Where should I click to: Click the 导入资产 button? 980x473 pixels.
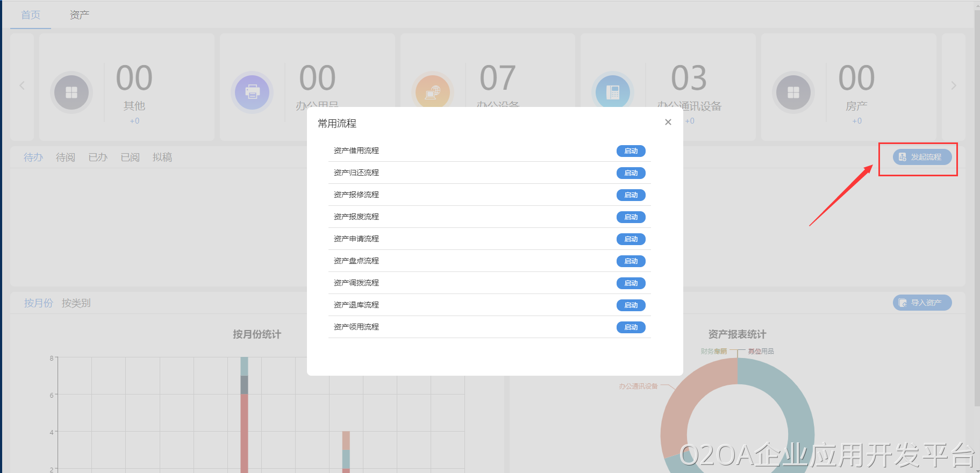[922, 303]
